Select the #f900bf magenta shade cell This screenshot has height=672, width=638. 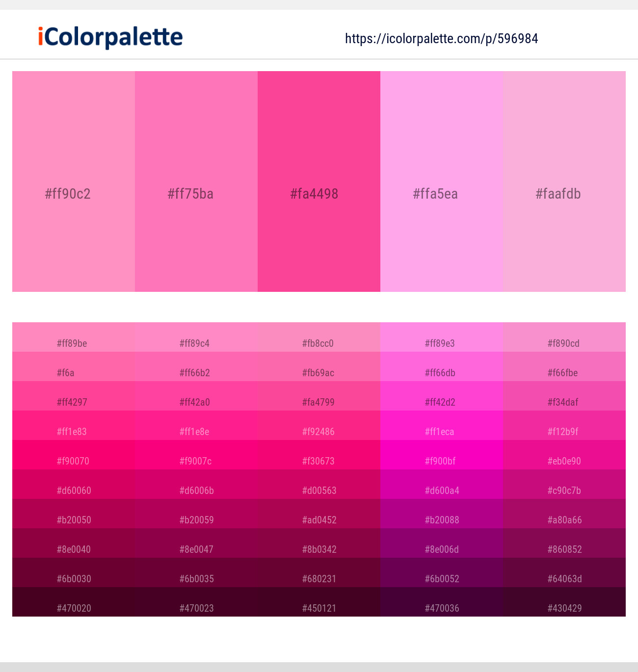[x=442, y=455]
